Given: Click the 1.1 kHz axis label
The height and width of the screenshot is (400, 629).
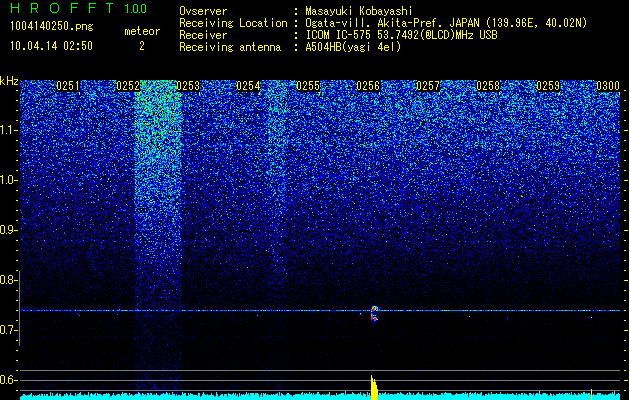Looking at the screenshot, I should pos(9,130).
